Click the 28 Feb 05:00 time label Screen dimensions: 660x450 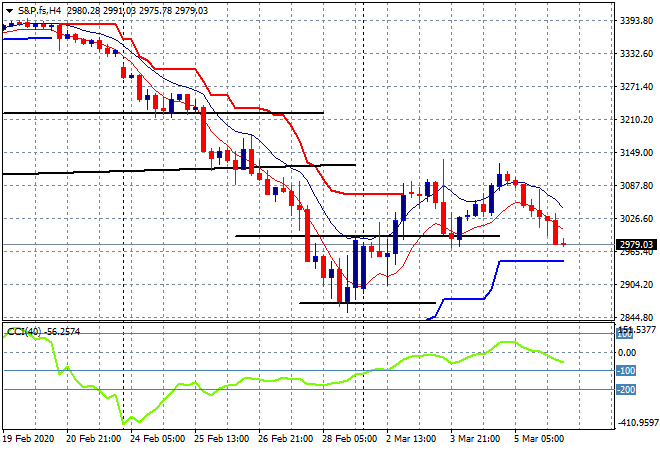[x=349, y=439]
